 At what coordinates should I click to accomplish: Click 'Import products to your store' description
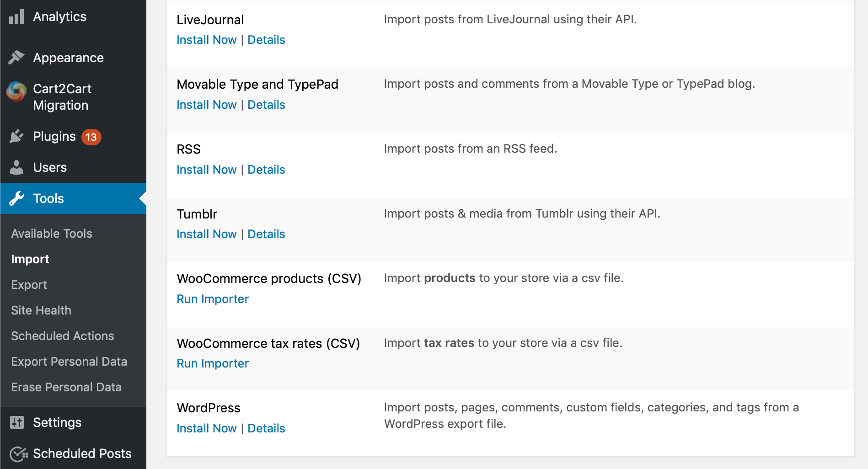pyautogui.click(x=504, y=278)
